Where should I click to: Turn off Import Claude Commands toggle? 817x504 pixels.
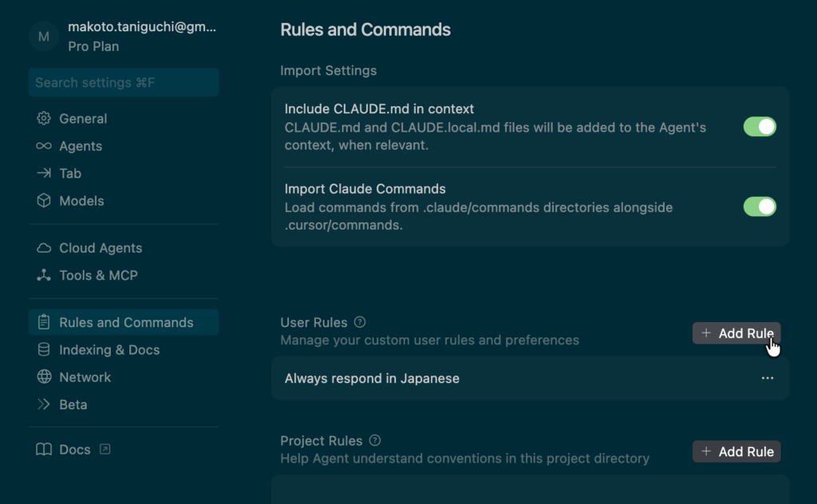coord(760,207)
